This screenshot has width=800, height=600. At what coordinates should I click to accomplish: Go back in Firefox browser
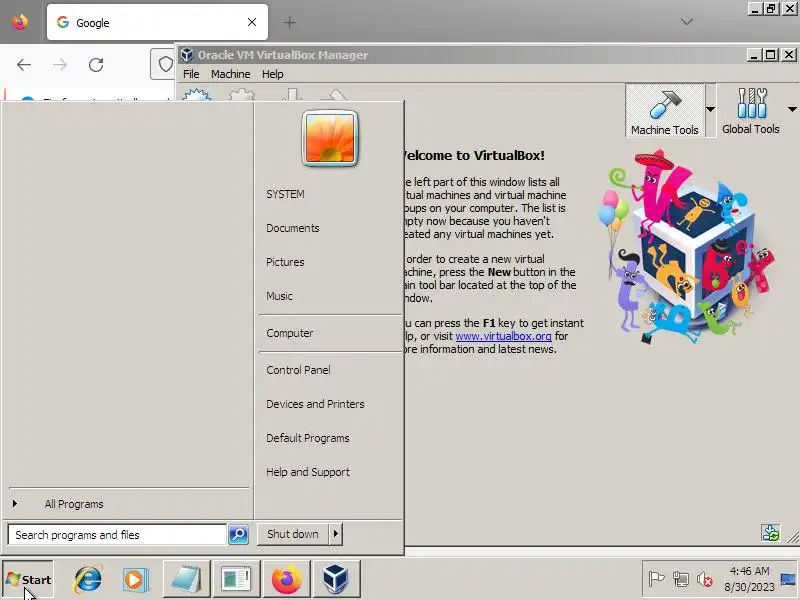pyautogui.click(x=24, y=65)
